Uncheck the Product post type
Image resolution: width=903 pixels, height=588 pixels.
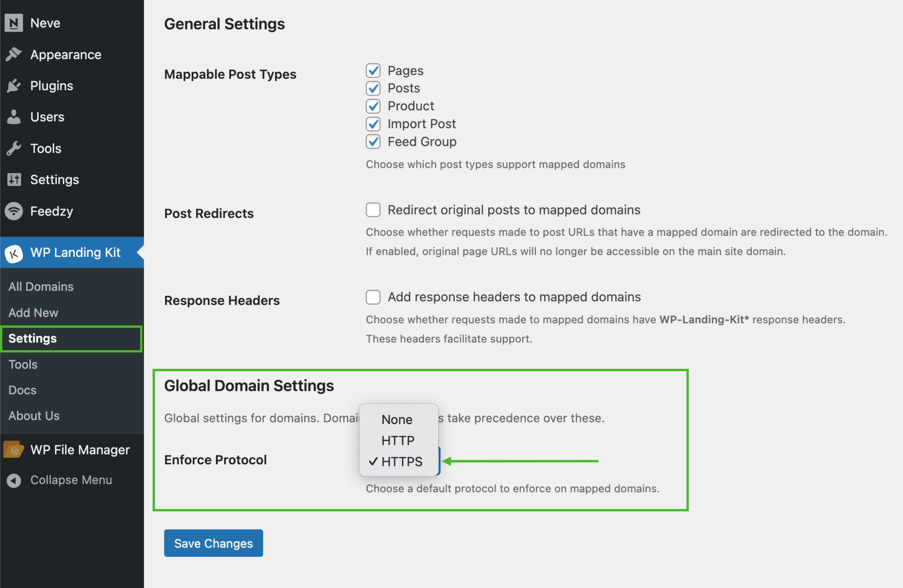tap(373, 106)
